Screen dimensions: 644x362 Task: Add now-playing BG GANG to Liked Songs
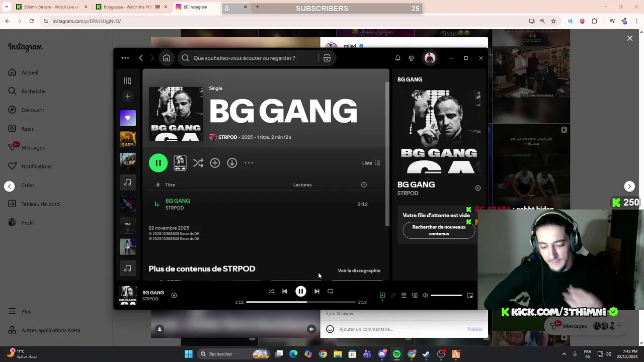[174, 296]
